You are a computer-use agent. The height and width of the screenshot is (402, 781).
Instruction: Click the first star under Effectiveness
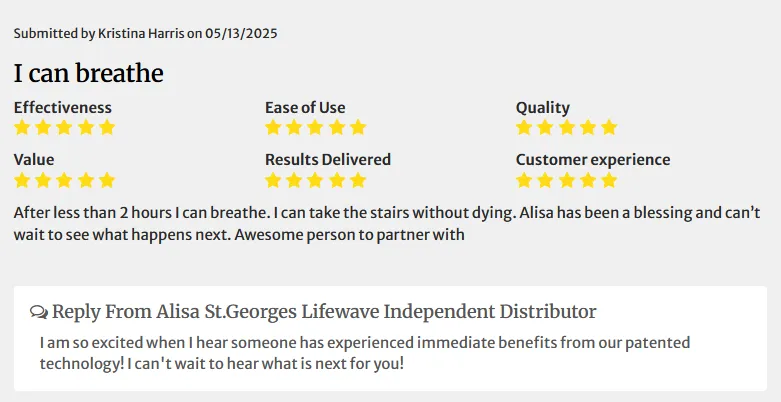tap(22, 128)
